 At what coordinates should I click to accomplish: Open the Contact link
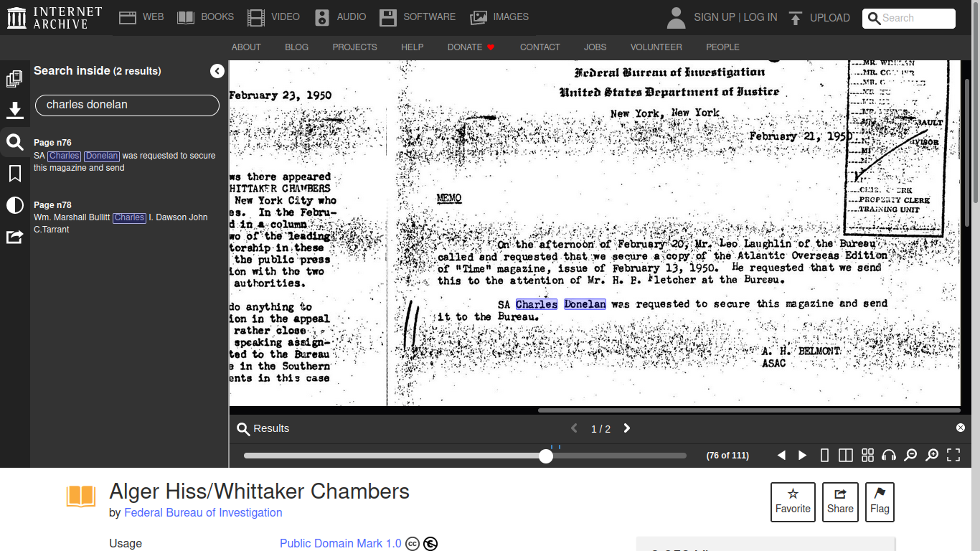pos(540,47)
